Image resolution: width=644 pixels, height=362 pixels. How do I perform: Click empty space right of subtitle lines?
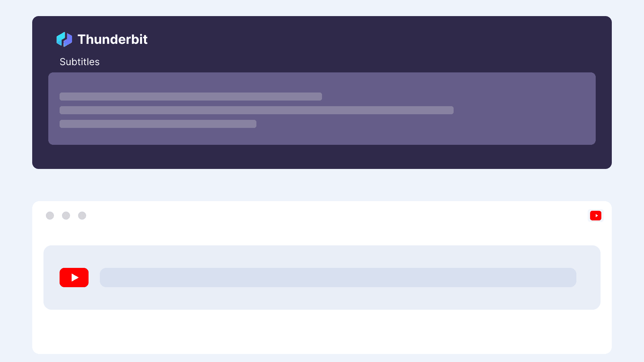pos(523,110)
